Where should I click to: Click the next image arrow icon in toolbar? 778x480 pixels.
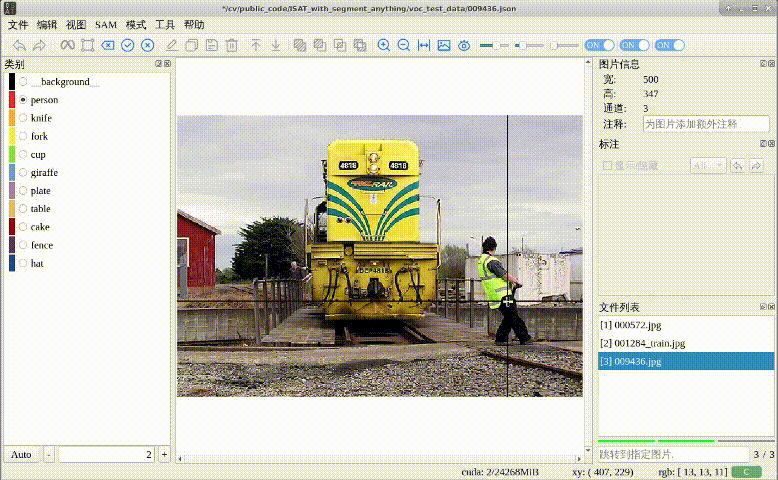click(x=39, y=46)
